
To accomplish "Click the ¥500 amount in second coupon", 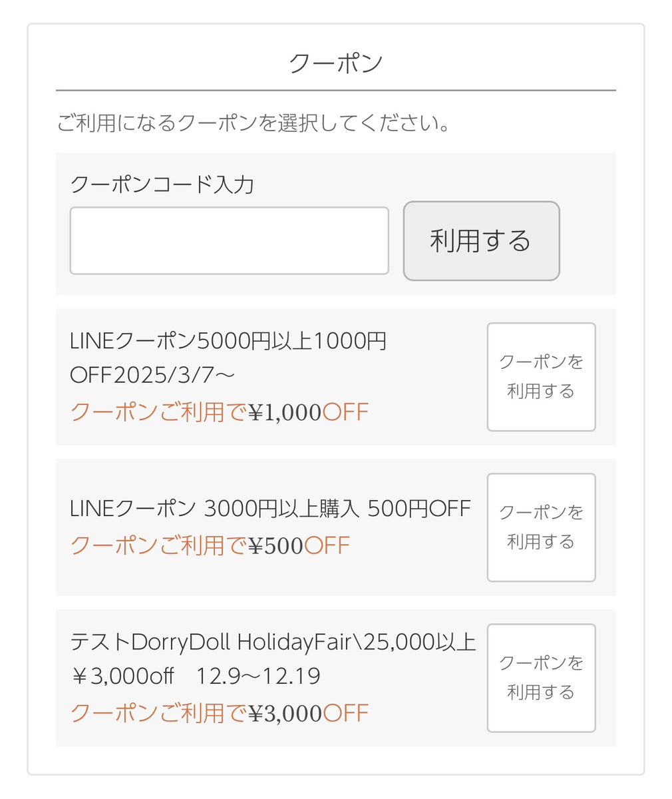I will (275, 547).
